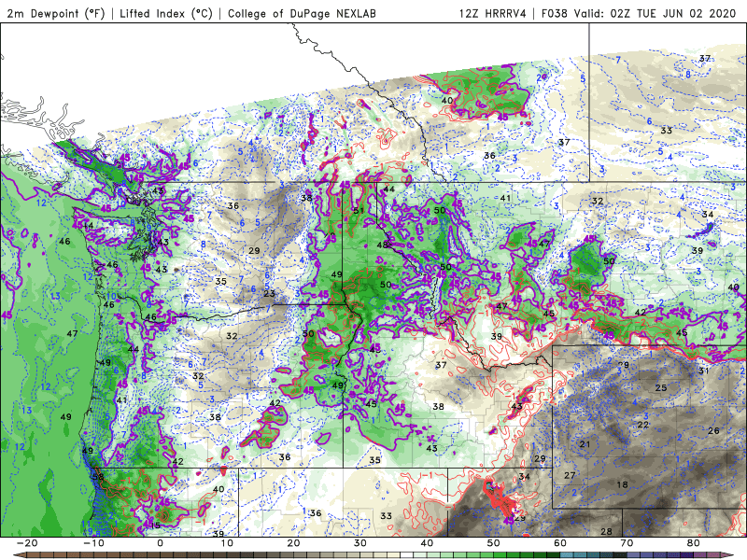Click the '-10' colorbar scale label
This screenshot has width=747, height=560.
(93, 543)
